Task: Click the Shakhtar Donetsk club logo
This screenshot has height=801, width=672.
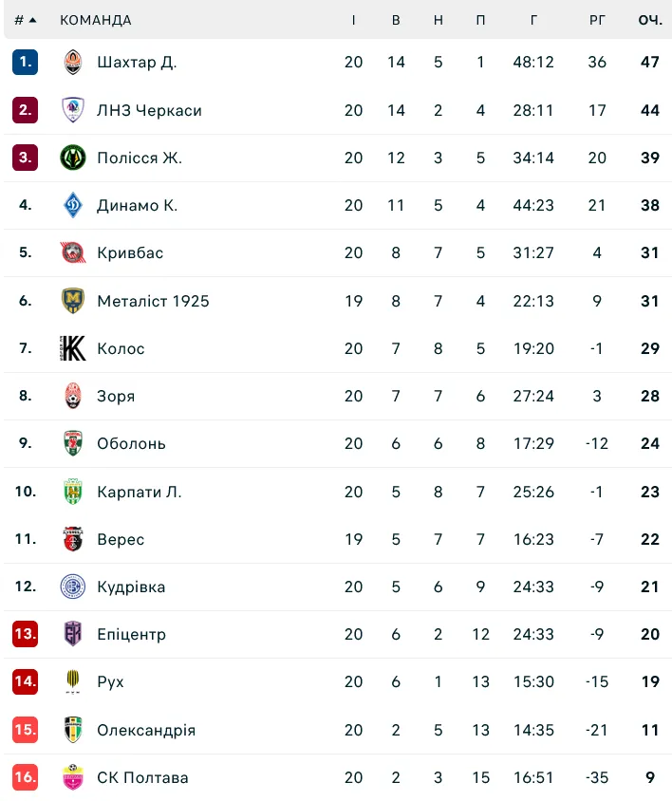Action: tap(73, 63)
